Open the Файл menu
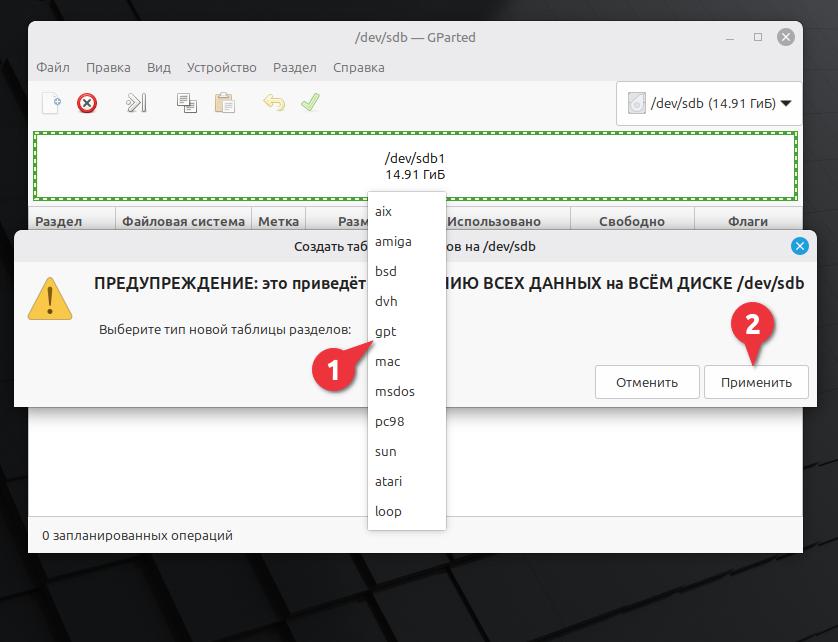The image size is (838, 642). tap(53, 68)
